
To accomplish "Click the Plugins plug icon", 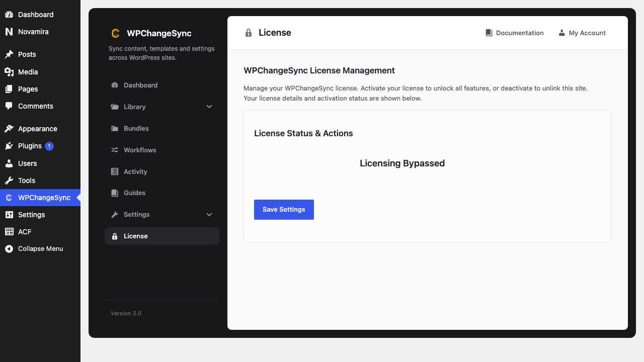I will pos(9,146).
